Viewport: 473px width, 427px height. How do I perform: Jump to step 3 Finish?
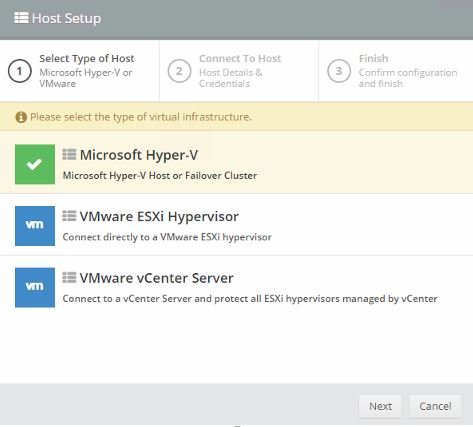396,71
